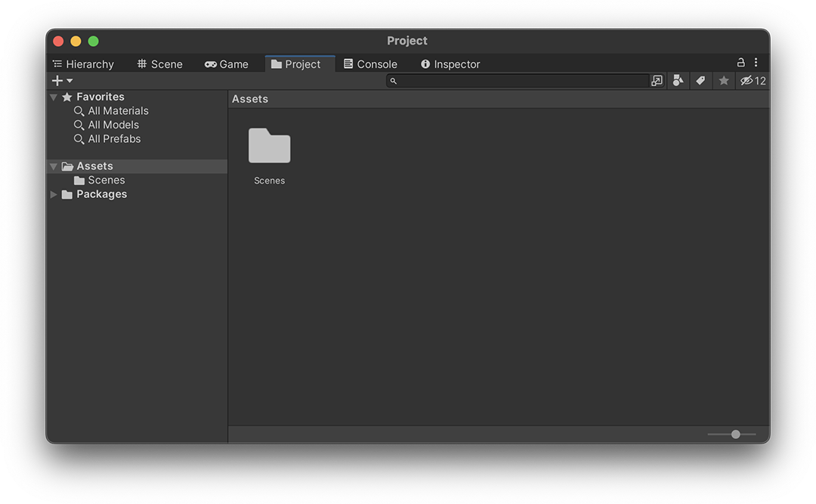Image resolution: width=816 pixels, height=504 pixels.
Task: Open the three-dot panel options menu
Action: point(756,63)
